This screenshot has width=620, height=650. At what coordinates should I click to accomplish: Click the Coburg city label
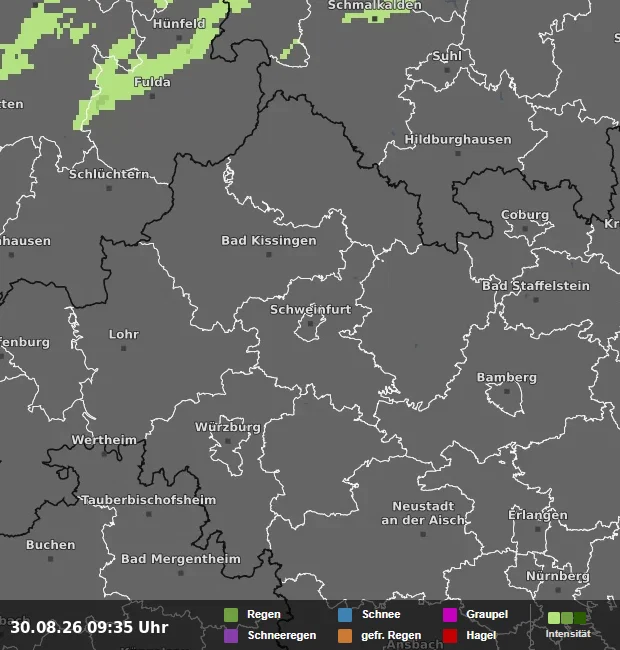click(x=525, y=215)
